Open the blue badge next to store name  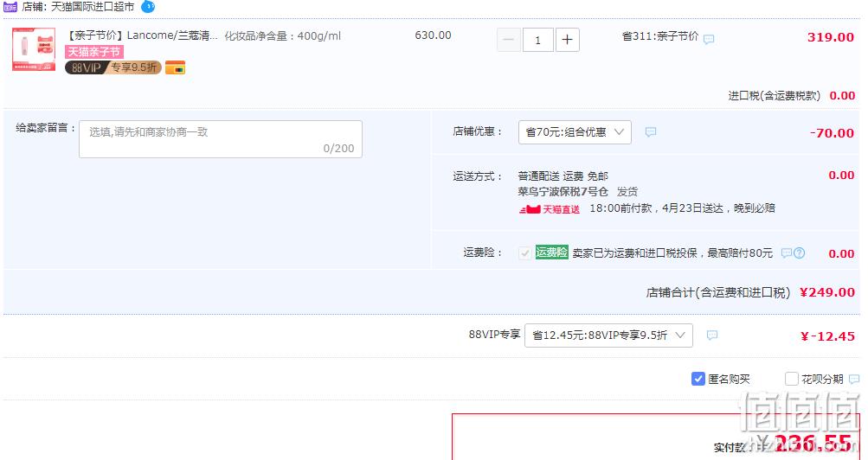(x=148, y=7)
